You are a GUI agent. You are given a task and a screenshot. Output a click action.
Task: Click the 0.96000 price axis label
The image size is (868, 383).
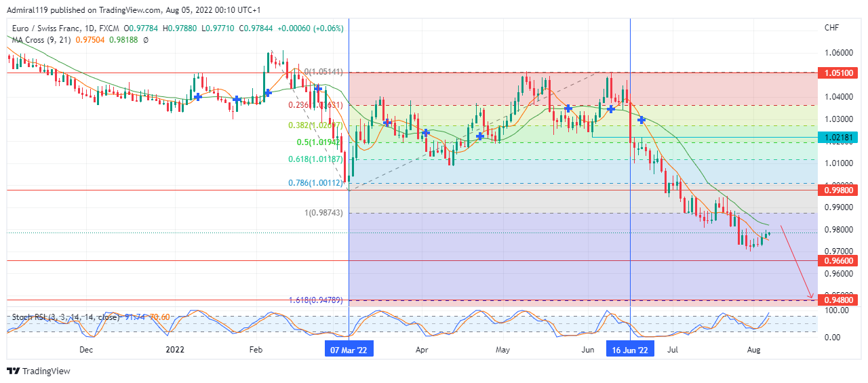pyautogui.click(x=837, y=275)
